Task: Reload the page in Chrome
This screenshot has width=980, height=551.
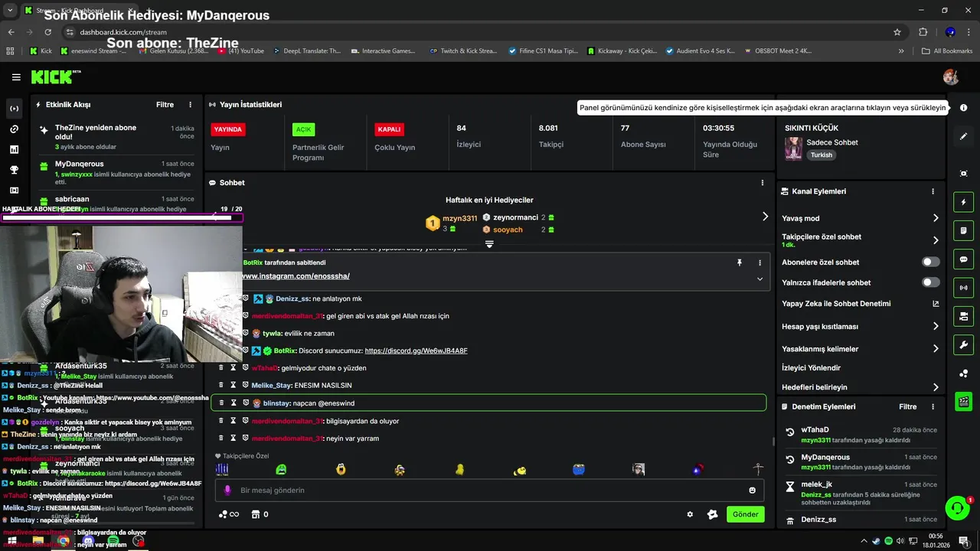Action: tap(47, 32)
